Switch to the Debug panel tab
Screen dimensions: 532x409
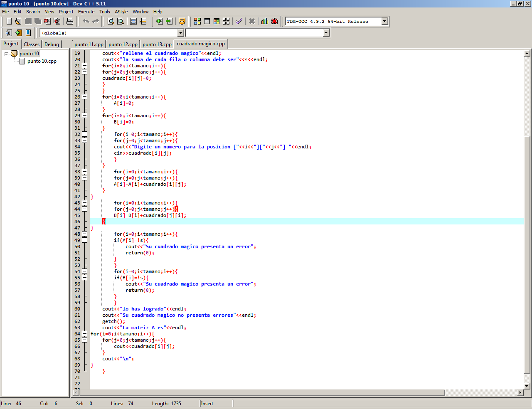pos(52,44)
